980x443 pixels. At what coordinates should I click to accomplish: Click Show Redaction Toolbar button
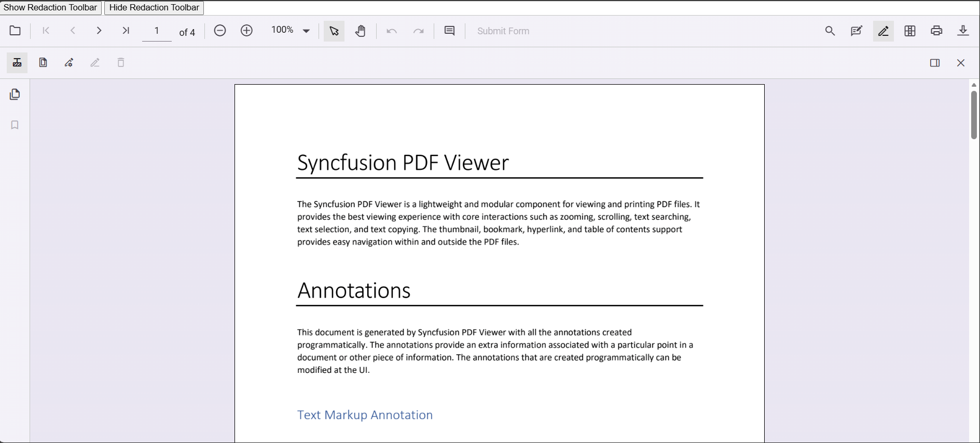click(50, 8)
